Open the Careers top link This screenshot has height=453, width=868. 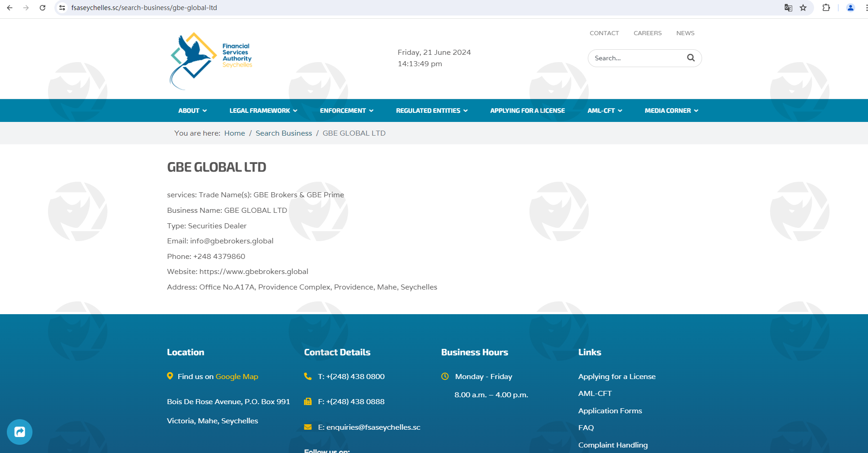coord(647,33)
